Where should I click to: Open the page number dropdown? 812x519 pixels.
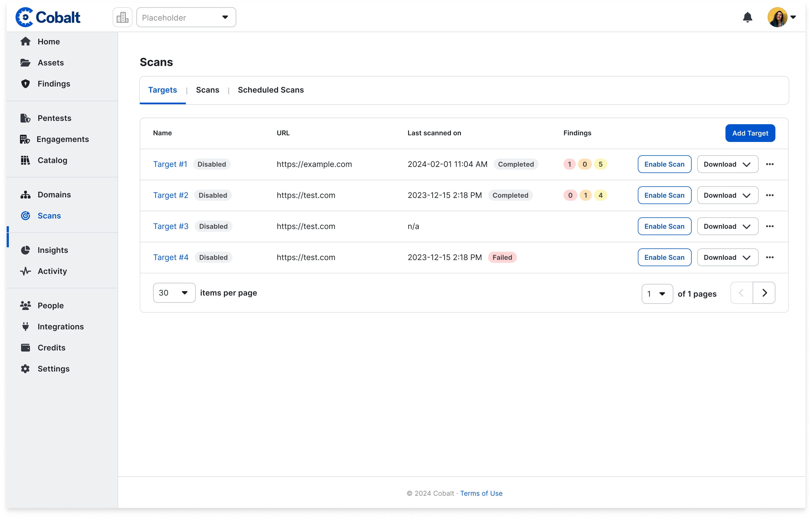[x=657, y=294]
